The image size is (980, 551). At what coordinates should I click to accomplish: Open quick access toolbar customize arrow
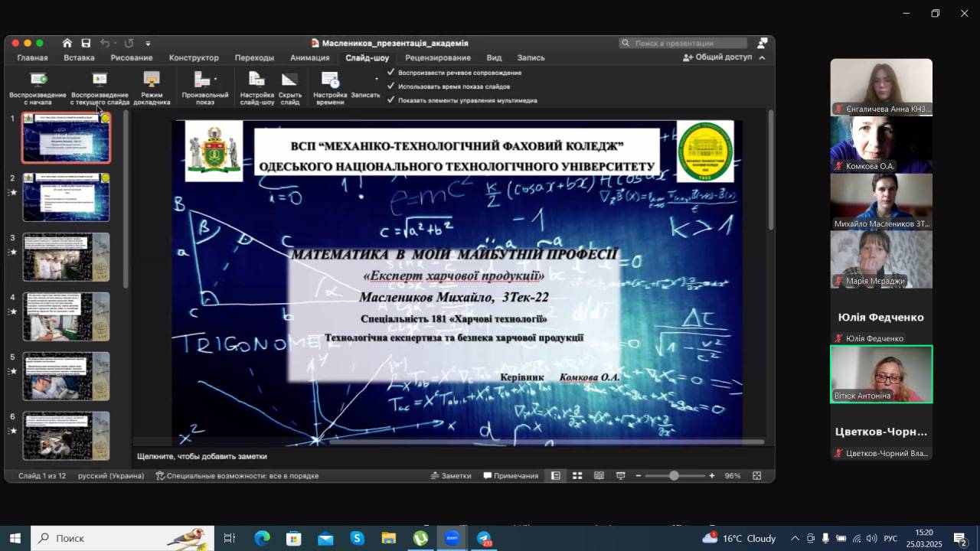[x=148, y=44]
